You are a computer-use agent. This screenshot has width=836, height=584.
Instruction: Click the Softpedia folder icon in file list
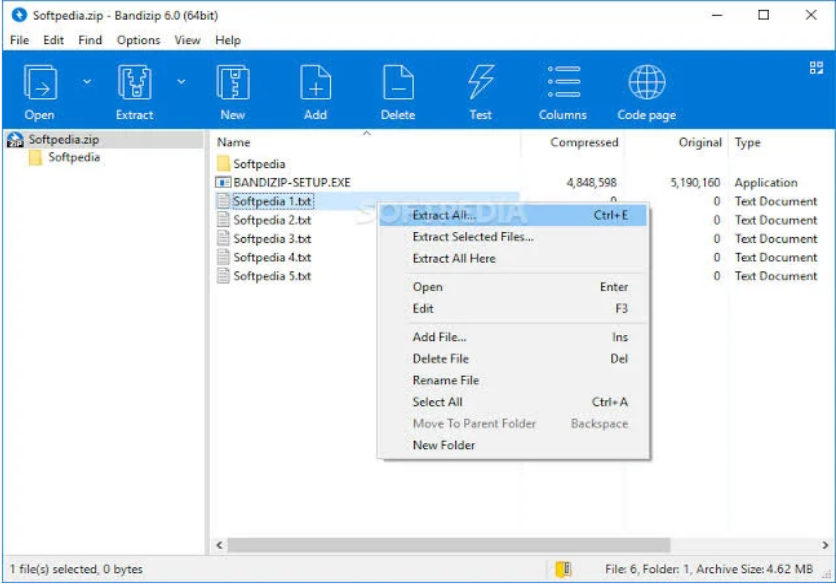point(223,164)
